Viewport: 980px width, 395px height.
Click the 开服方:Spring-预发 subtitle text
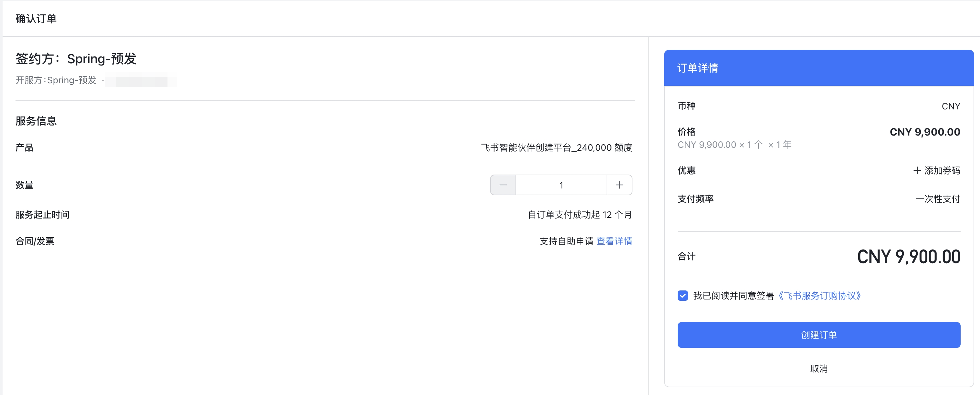56,80
